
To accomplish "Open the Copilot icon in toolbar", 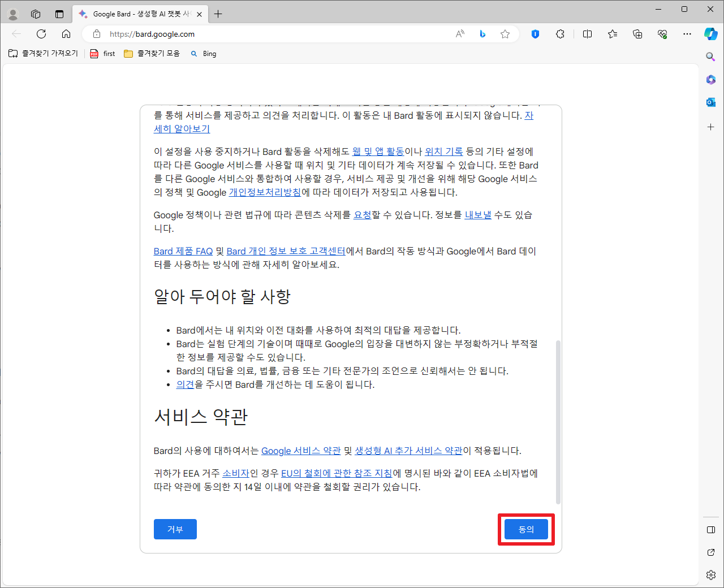I will [x=711, y=34].
